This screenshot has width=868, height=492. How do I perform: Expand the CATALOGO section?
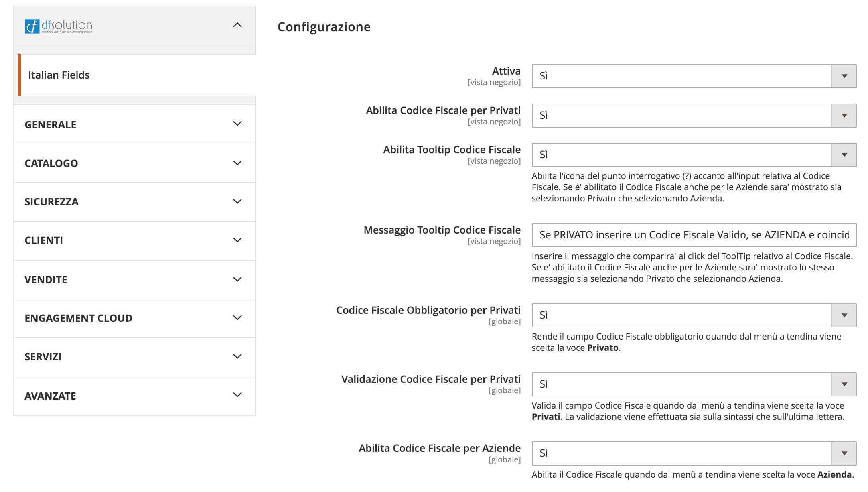tap(134, 163)
